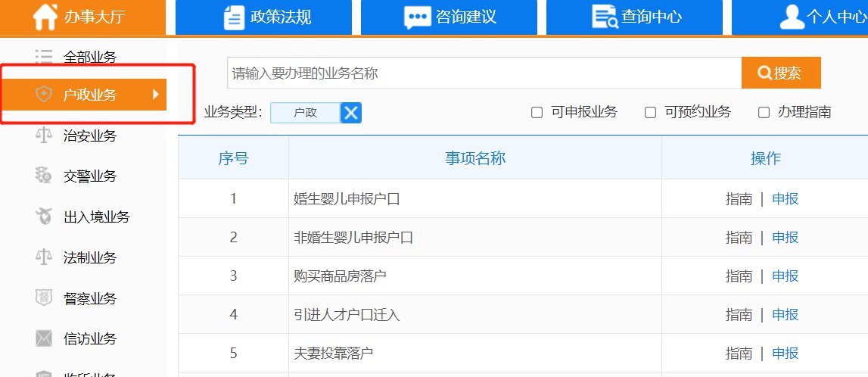Choose 信访业务 in the sidebar
Image resolution: width=868 pixels, height=377 pixels.
pos(90,339)
